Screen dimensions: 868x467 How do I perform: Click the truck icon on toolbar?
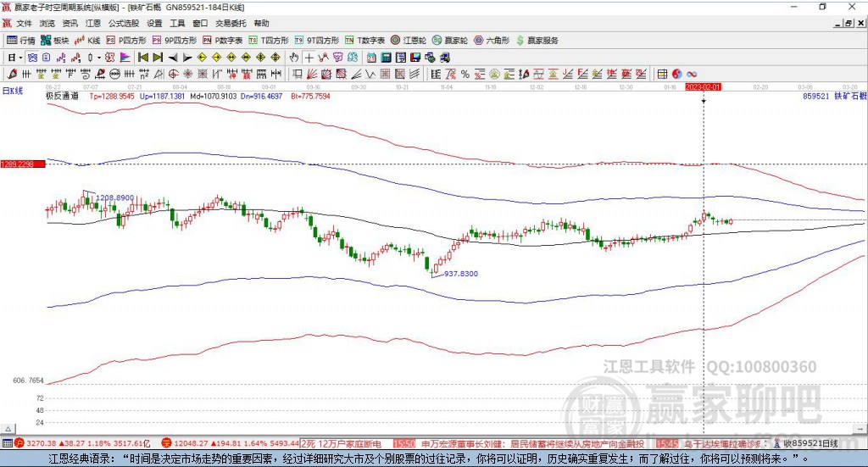click(x=445, y=58)
